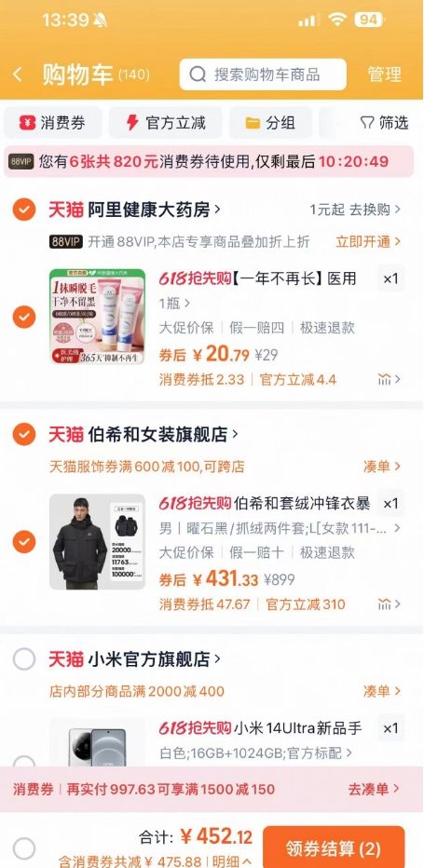
Task: Tap 管理 in the top bar
Action: [x=384, y=75]
